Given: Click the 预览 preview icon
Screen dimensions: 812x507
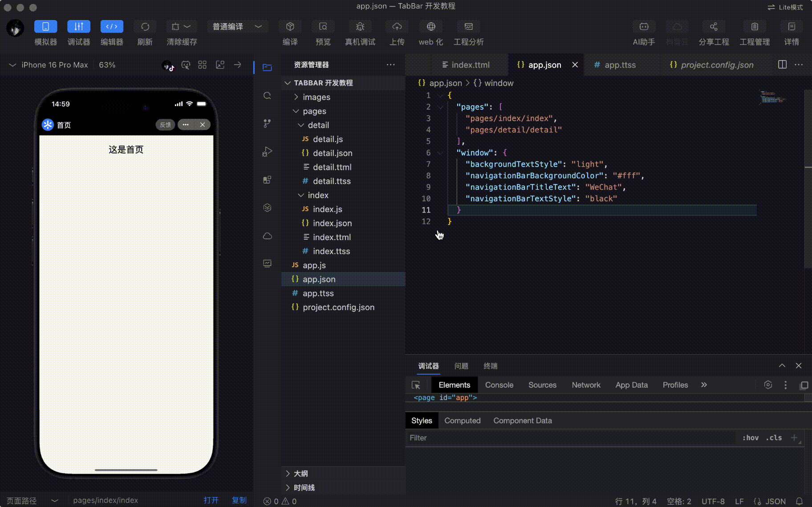Looking at the screenshot, I should 323,27.
